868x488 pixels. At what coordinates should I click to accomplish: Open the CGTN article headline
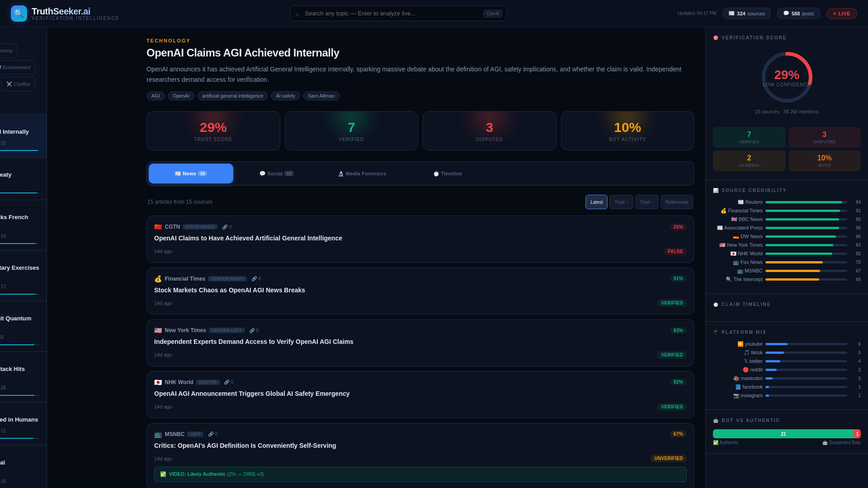click(248, 238)
